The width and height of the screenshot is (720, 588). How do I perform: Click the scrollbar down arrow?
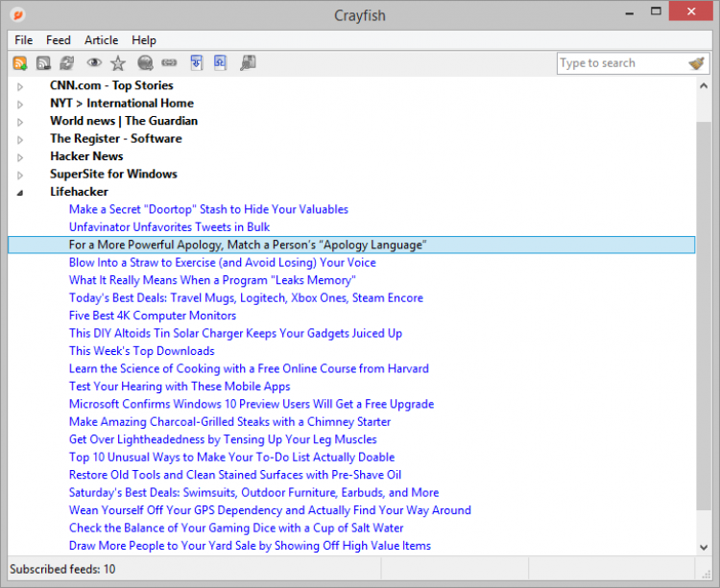click(704, 547)
